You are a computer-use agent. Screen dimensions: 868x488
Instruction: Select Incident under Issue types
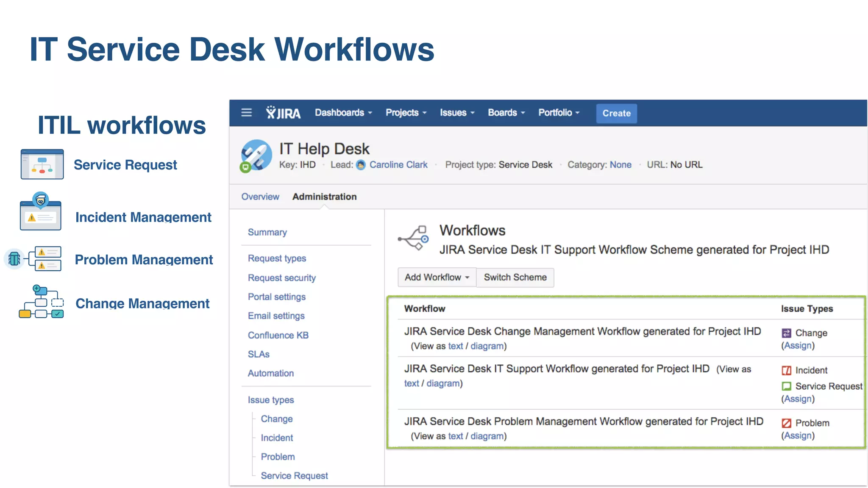(277, 438)
